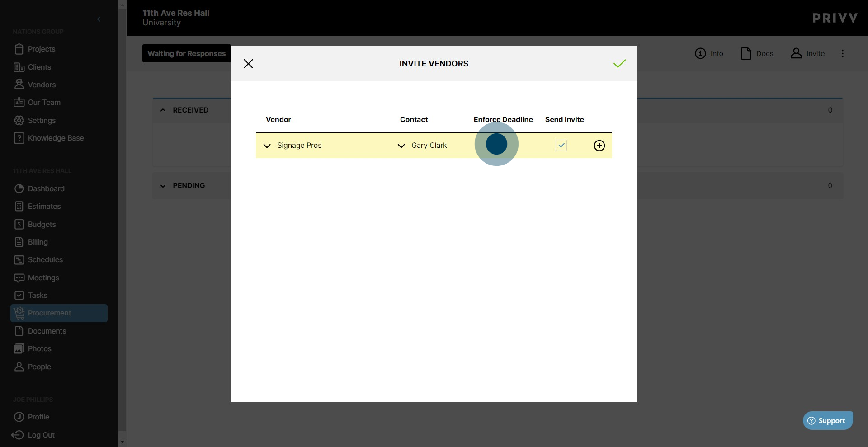
Task: Click the Profile icon
Action: point(19,417)
